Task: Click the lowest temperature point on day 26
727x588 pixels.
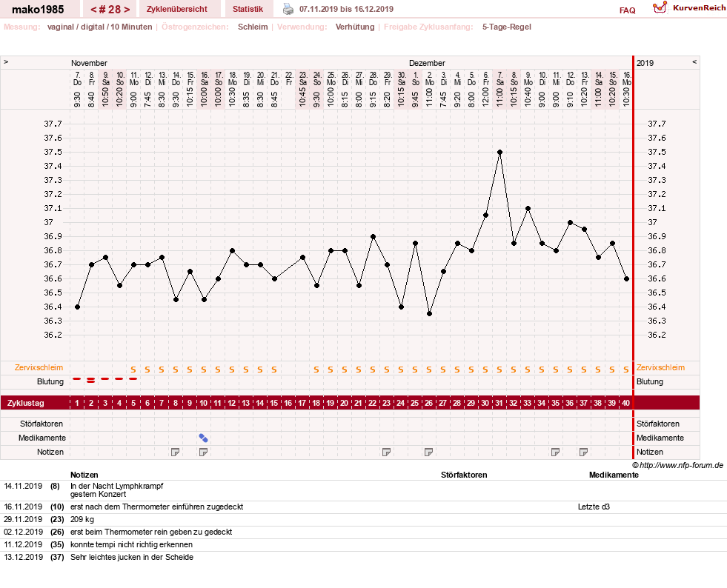Action: click(x=429, y=314)
